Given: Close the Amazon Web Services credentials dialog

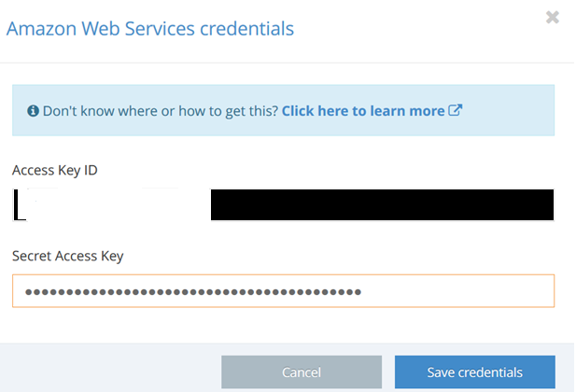Looking at the screenshot, I should point(553,17).
